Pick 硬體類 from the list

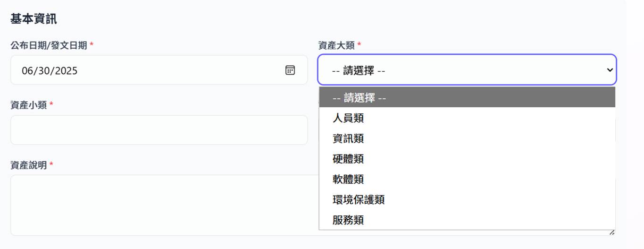pos(348,159)
